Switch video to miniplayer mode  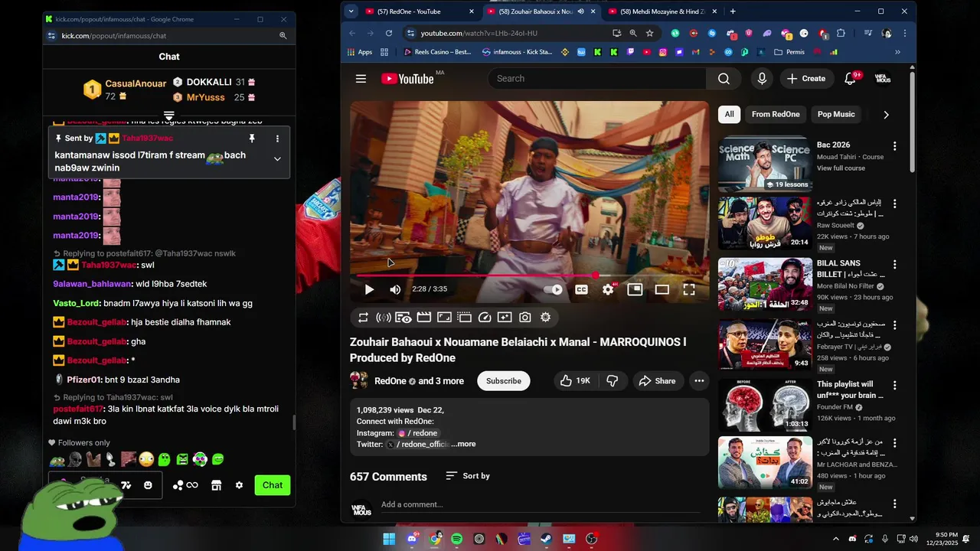(635, 289)
